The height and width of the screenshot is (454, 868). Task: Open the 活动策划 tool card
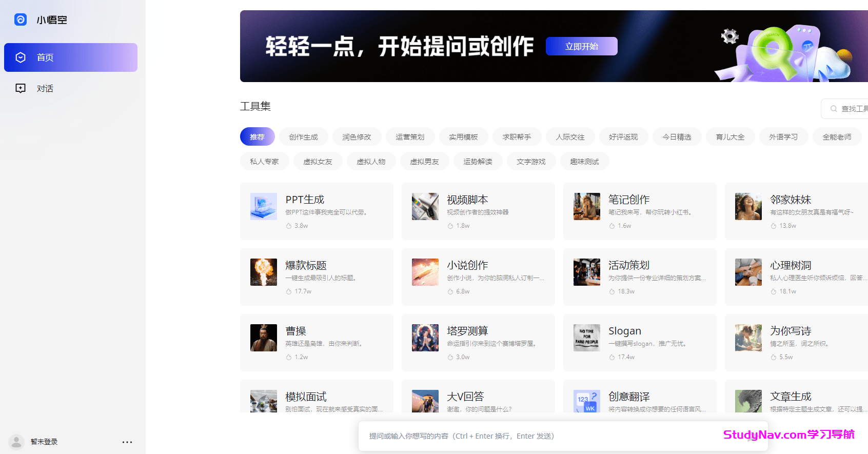click(639, 277)
